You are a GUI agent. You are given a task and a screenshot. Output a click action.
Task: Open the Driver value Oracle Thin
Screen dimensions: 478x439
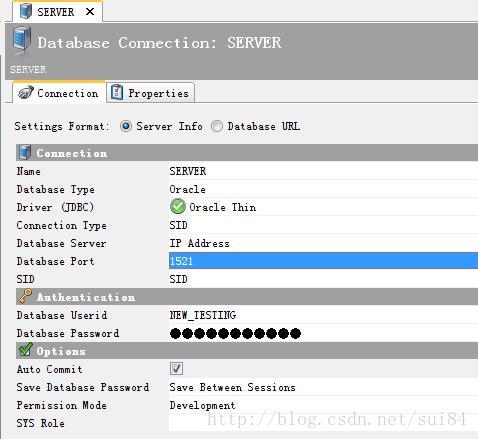(x=323, y=207)
